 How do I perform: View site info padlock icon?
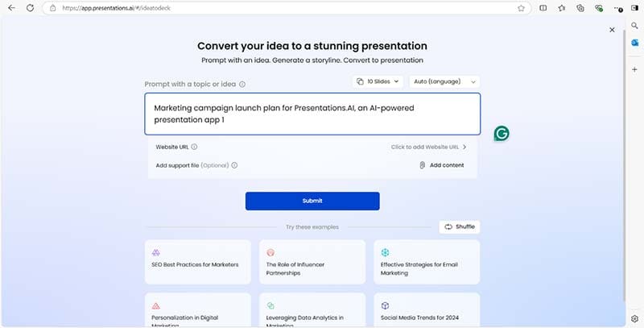pos(52,8)
